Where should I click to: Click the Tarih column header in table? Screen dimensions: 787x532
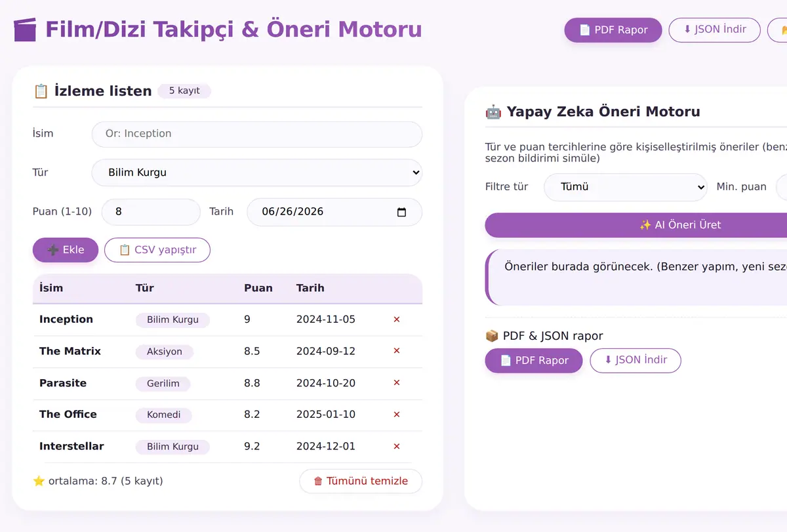click(310, 288)
